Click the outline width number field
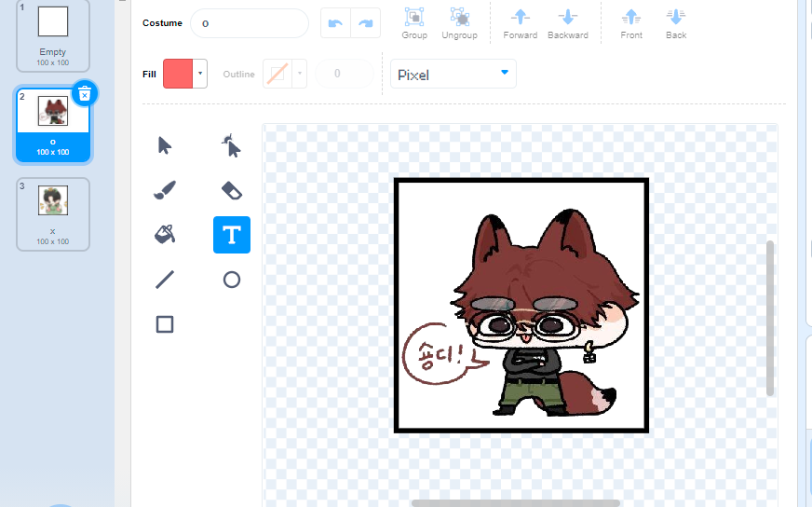 344,74
